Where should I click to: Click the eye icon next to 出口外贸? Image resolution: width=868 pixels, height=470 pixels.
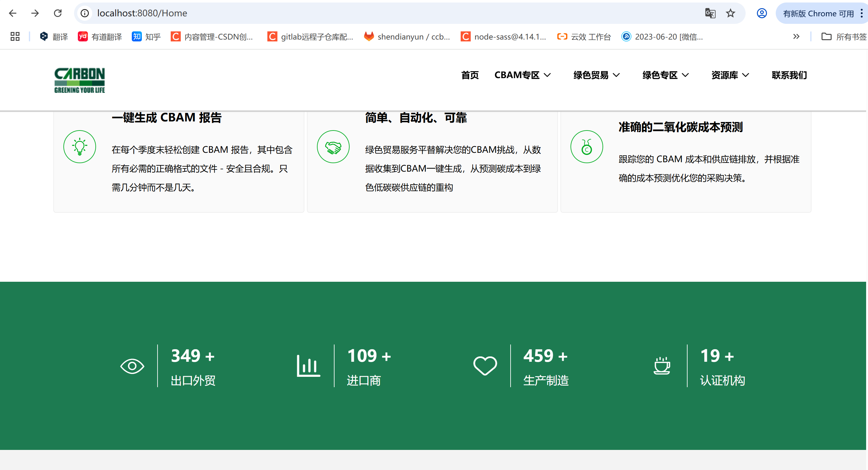(x=132, y=366)
